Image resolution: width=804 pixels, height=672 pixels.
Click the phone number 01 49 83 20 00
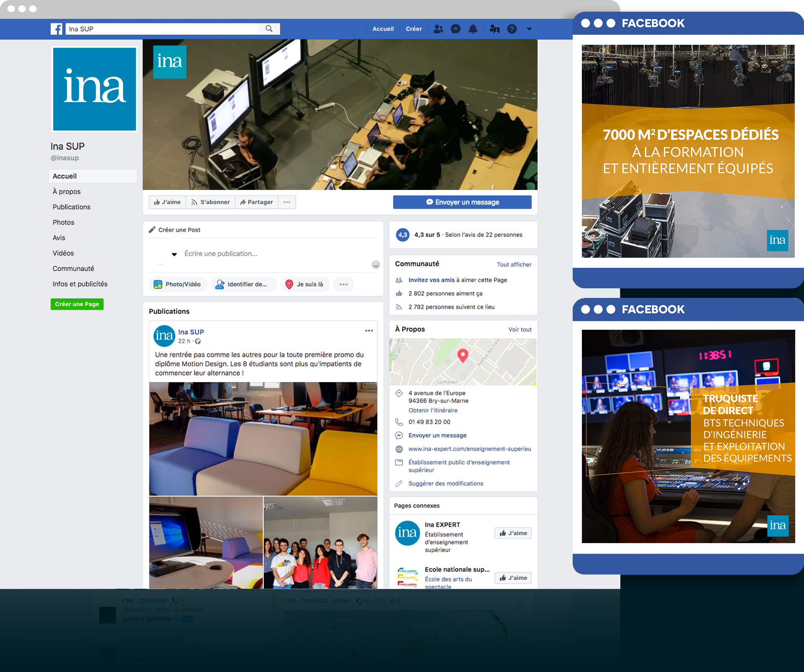[x=429, y=422]
